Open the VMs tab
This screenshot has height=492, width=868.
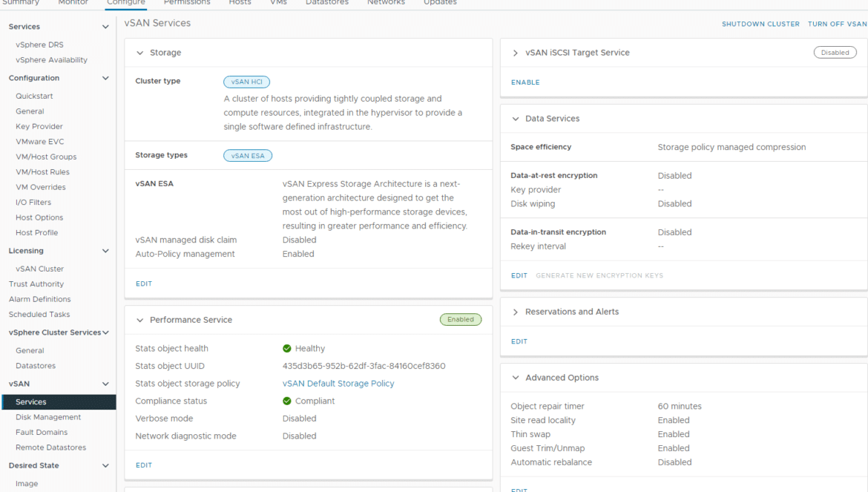tap(278, 3)
